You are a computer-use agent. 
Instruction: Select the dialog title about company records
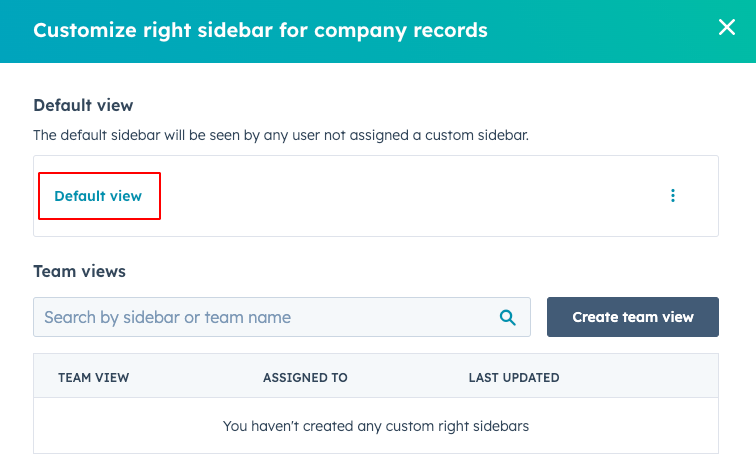click(260, 30)
